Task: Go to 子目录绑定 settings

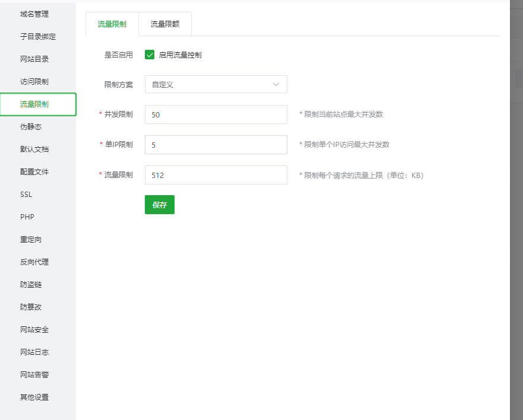Action: (38, 36)
